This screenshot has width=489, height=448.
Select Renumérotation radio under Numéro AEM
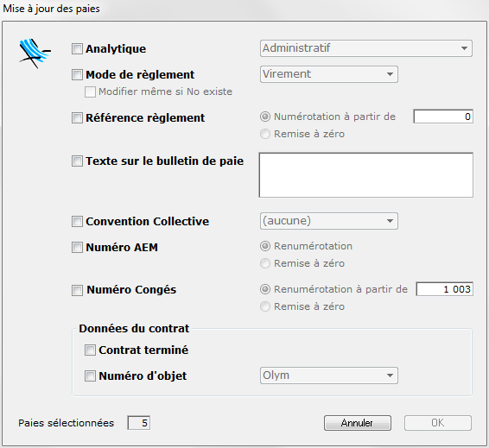[x=265, y=246]
